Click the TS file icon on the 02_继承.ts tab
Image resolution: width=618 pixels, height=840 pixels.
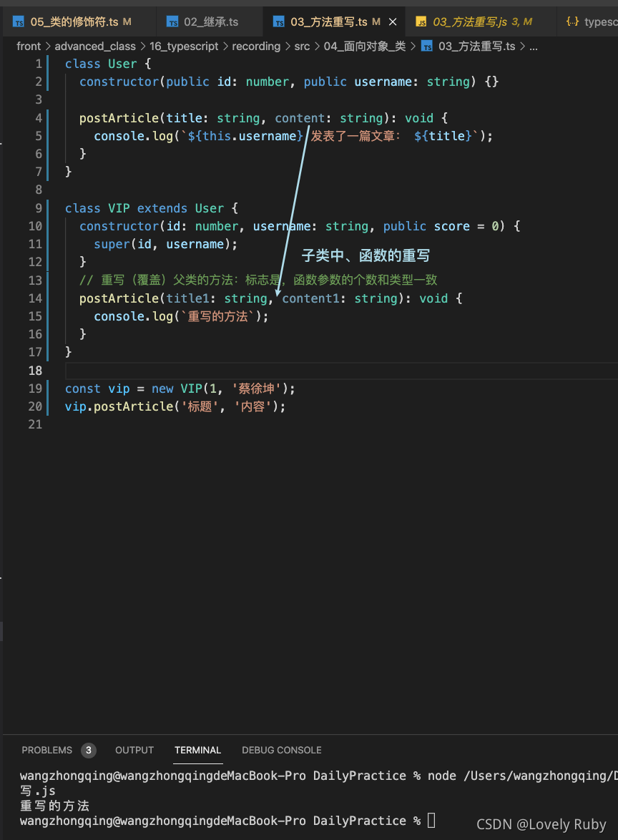coord(172,22)
